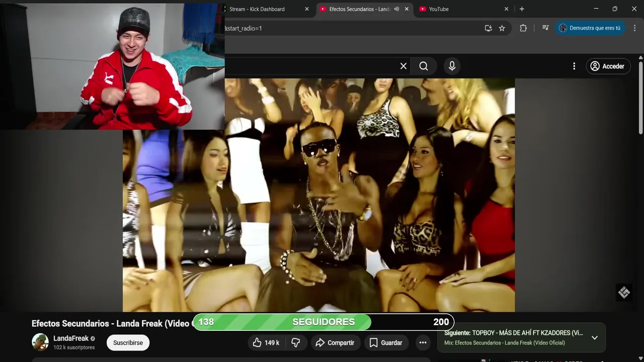Open the Chrome three-dot menu
The width and height of the screenshot is (644, 362).
click(x=634, y=28)
